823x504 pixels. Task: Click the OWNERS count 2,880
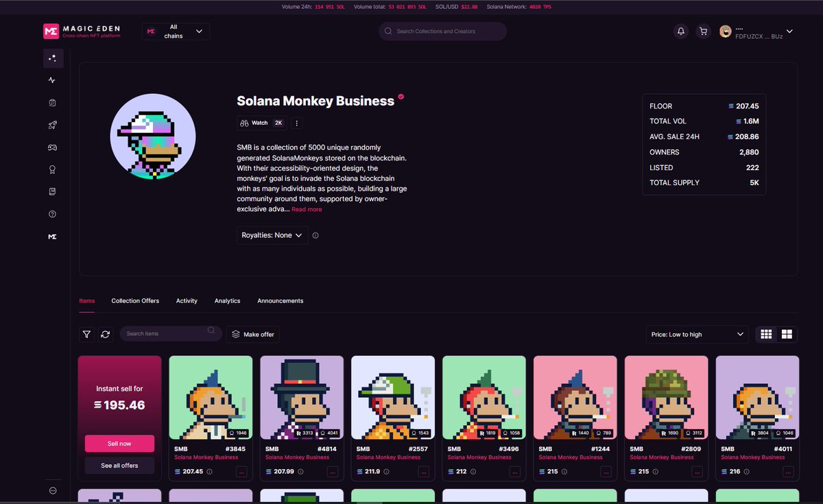pyautogui.click(x=748, y=152)
